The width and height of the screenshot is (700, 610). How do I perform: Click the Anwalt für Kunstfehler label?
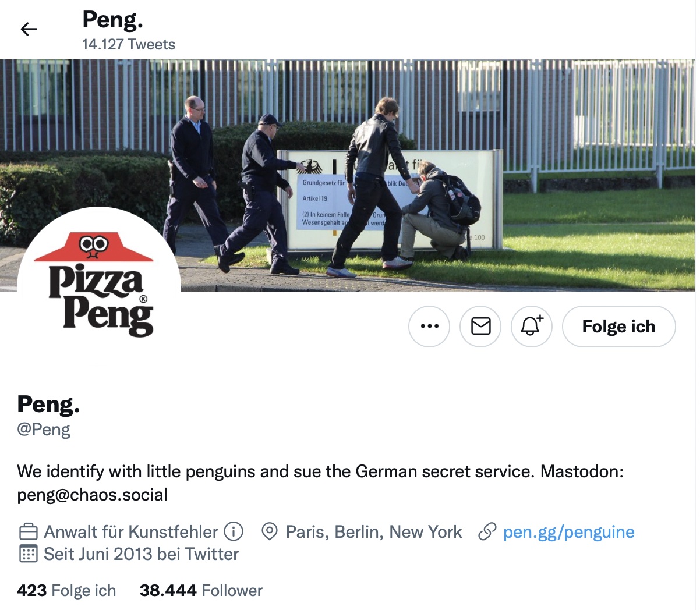click(131, 532)
